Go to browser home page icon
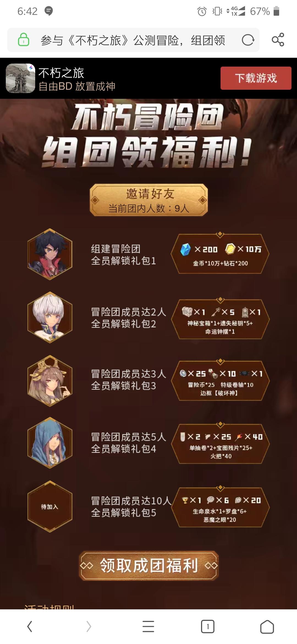Viewport: 297px width, 644px height. tap(267, 627)
